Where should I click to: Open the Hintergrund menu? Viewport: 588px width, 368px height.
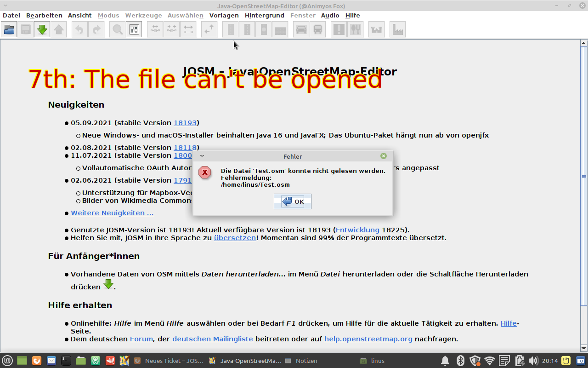tap(264, 15)
